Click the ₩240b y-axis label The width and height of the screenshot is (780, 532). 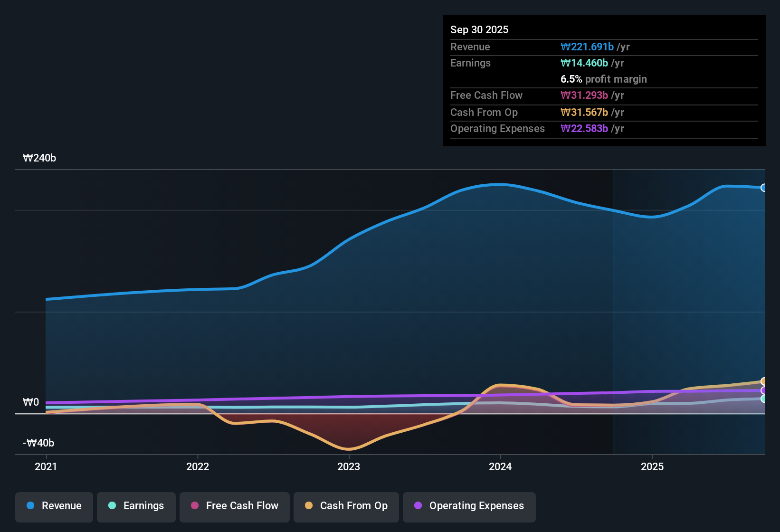click(x=39, y=158)
